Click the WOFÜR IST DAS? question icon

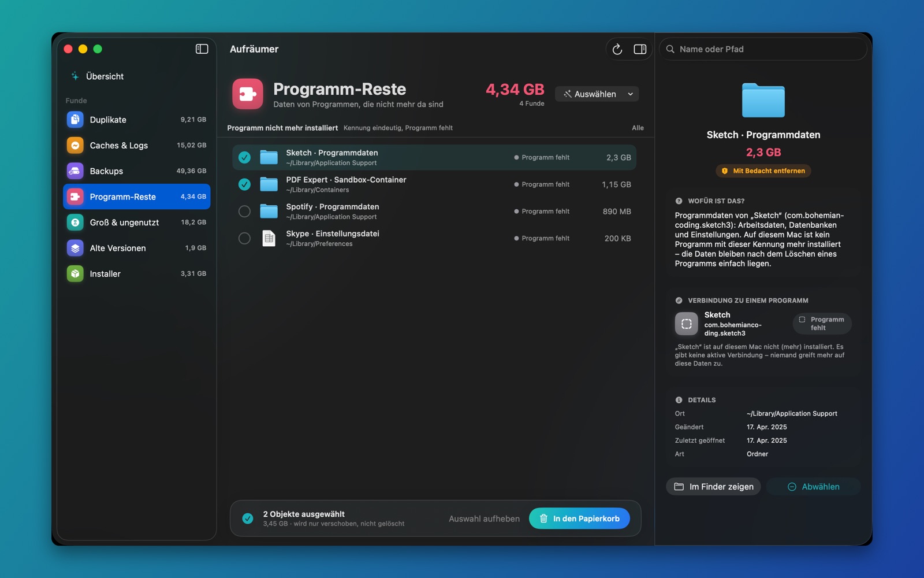679,201
